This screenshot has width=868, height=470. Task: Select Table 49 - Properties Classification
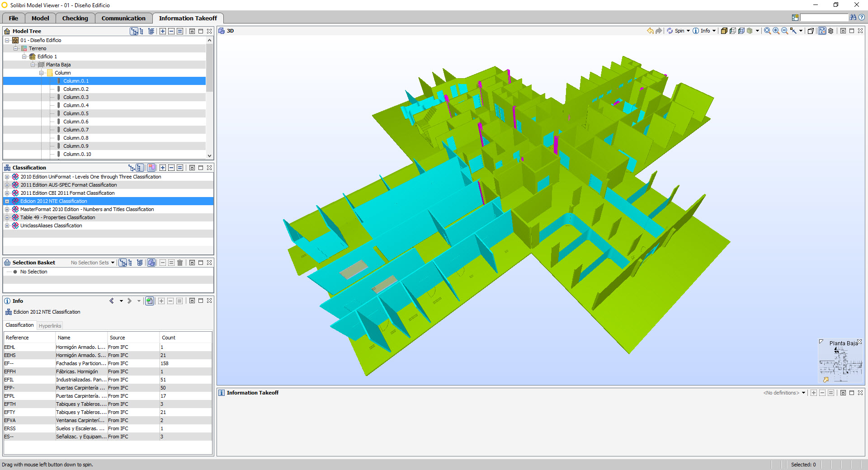(x=58, y=217)
